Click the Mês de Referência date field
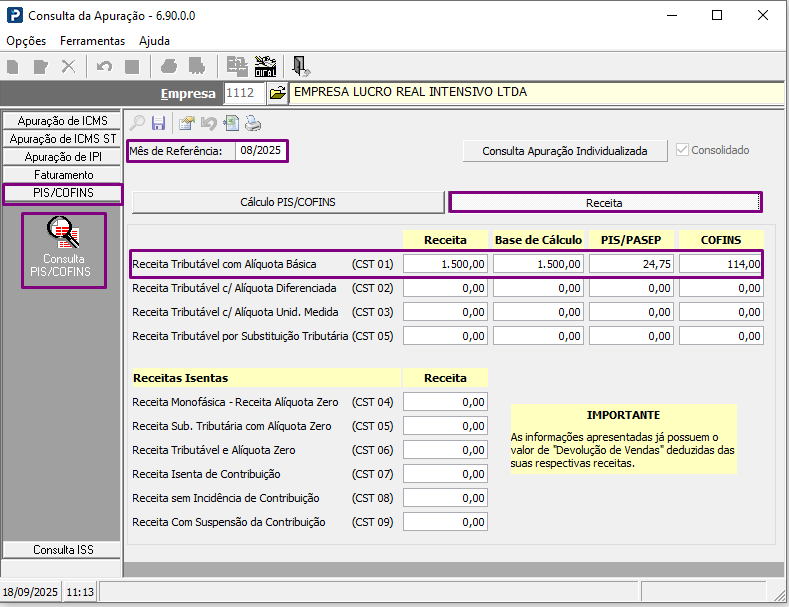 click(x=261, y=151)
